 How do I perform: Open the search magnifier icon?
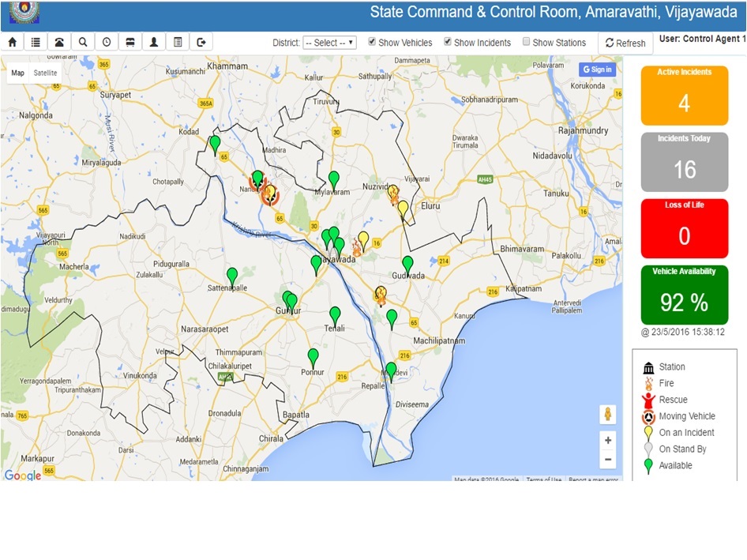tap(83, 43)
